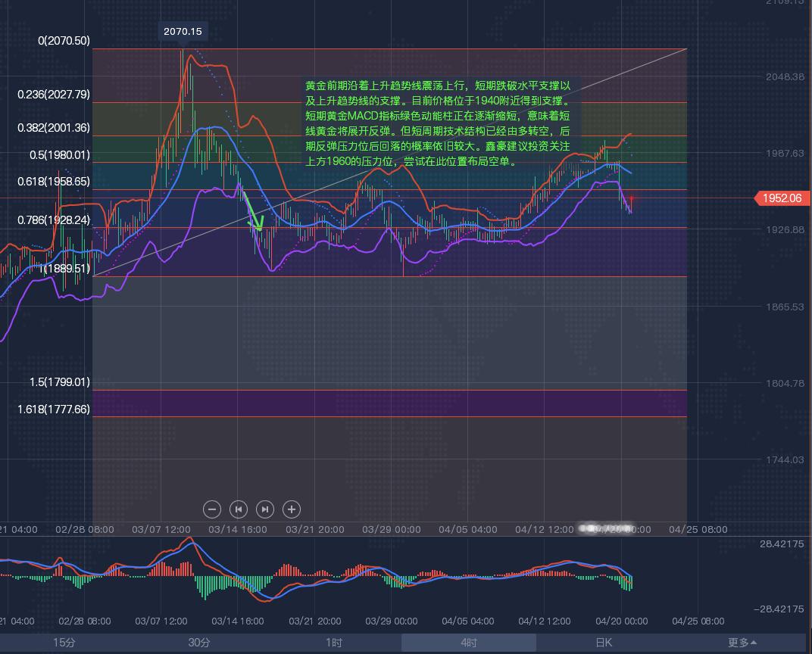Click the 1952.06 current price tag

click(781, 198)
